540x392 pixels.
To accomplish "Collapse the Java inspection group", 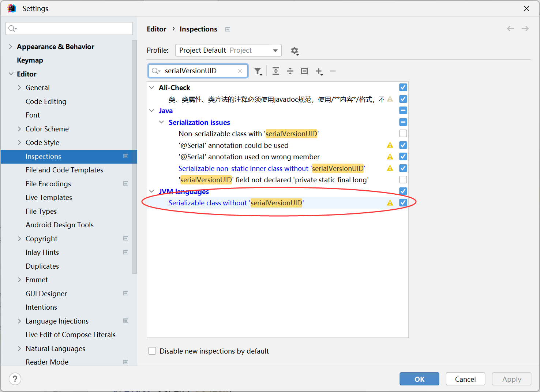I will pos(152,111).
